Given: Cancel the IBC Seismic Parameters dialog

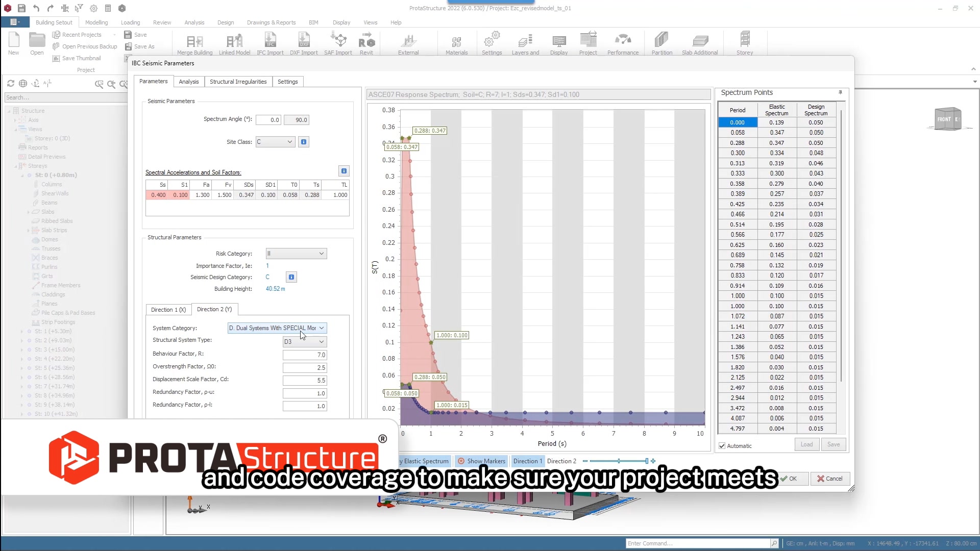Looking at the screenshot, I should click(830, 479).
